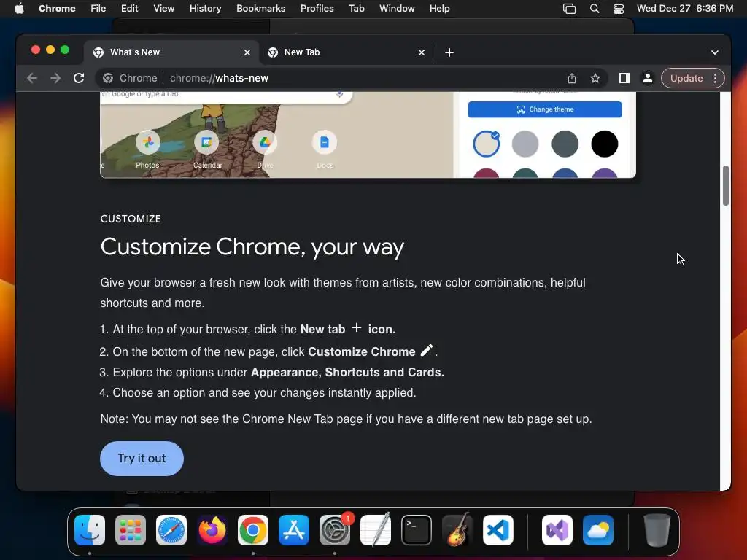Screen dimensions: 747x560
Task: Open the Edit menu
Action: 130,9
